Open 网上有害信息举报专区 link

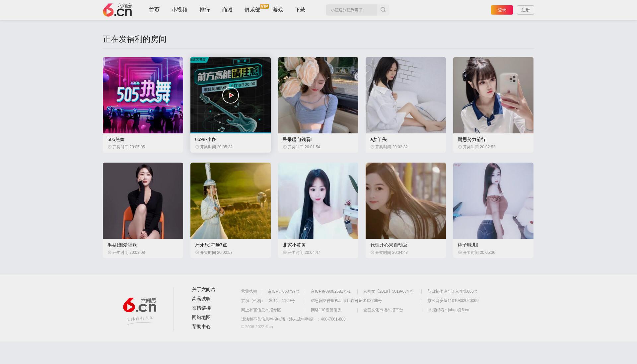coord(261,310)
